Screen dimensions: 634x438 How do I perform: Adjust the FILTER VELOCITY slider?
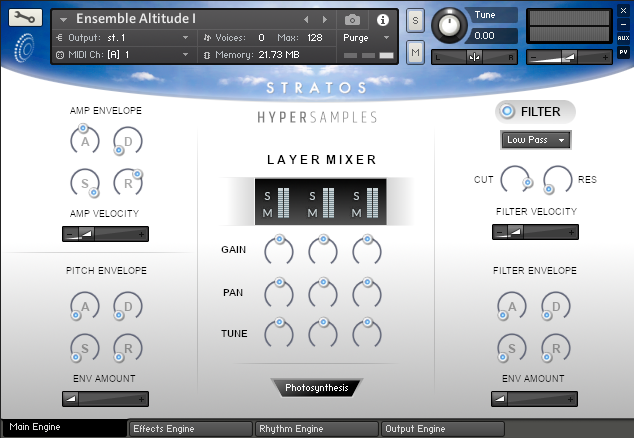(x=535, y=232)
